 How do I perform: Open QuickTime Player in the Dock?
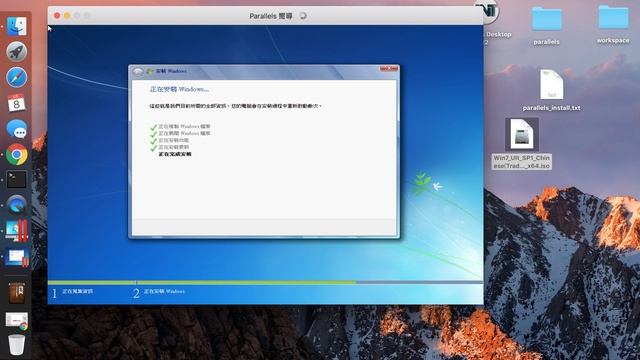[x=17, y=205]
